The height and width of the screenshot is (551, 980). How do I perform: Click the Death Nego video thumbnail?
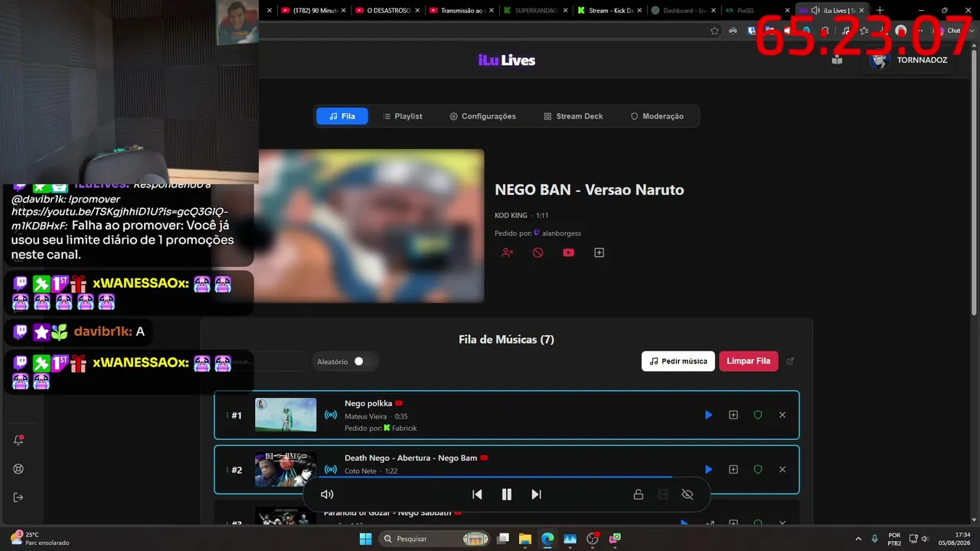click(286, 469)
